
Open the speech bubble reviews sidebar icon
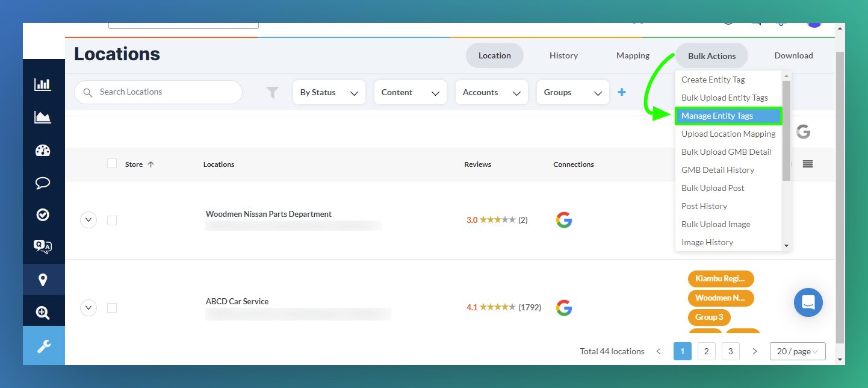[43, 183]
